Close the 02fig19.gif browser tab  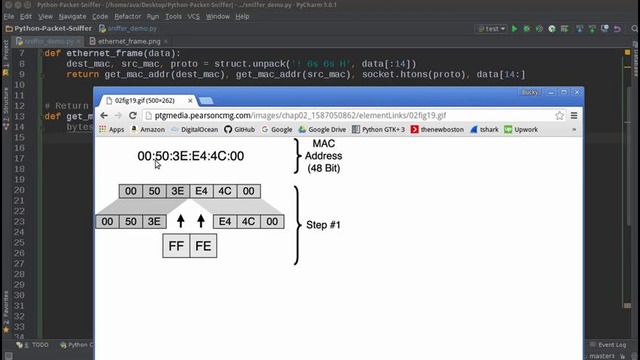pyautogui.click(x=190, y=100)
